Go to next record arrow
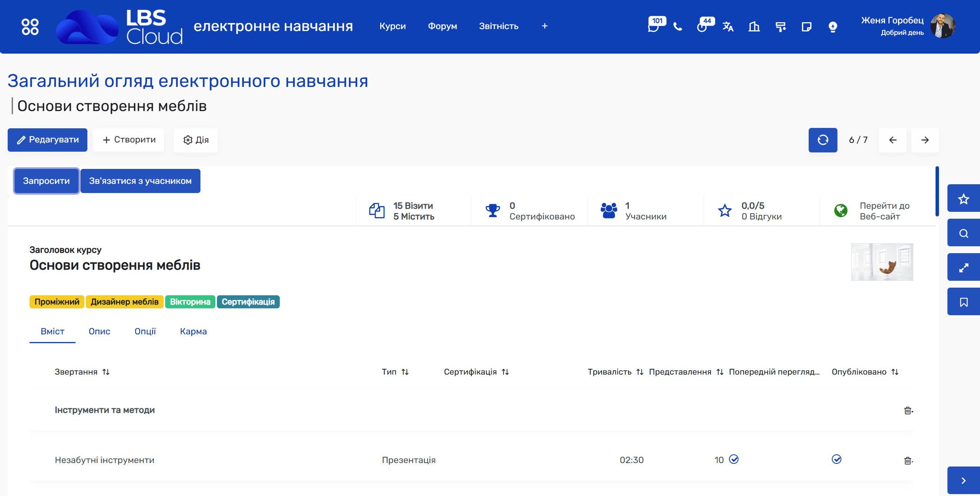 pos(925,140)
